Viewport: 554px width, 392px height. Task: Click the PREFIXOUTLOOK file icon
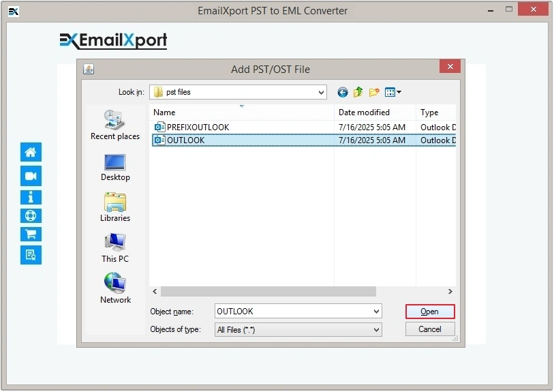[x=159, y=127]
